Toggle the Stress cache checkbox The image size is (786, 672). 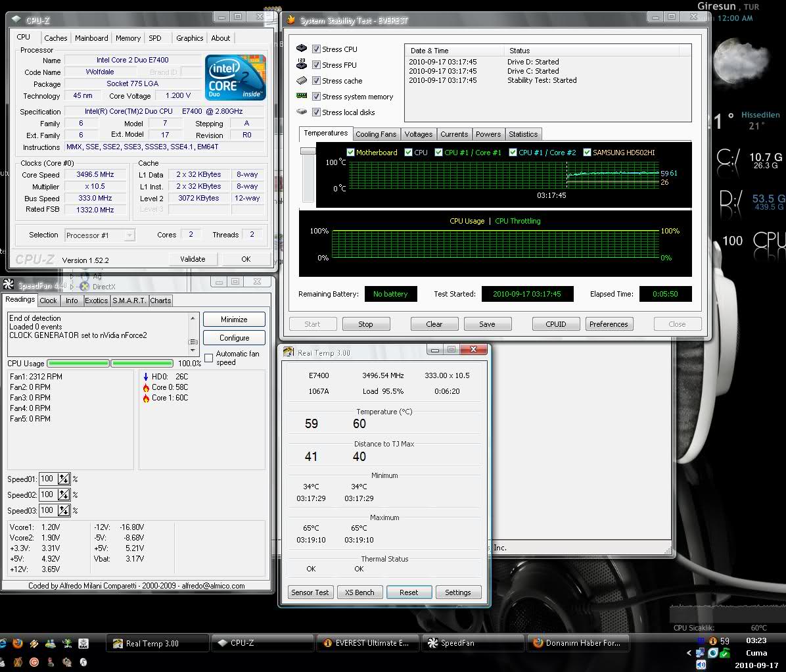[x=316, y=81]
